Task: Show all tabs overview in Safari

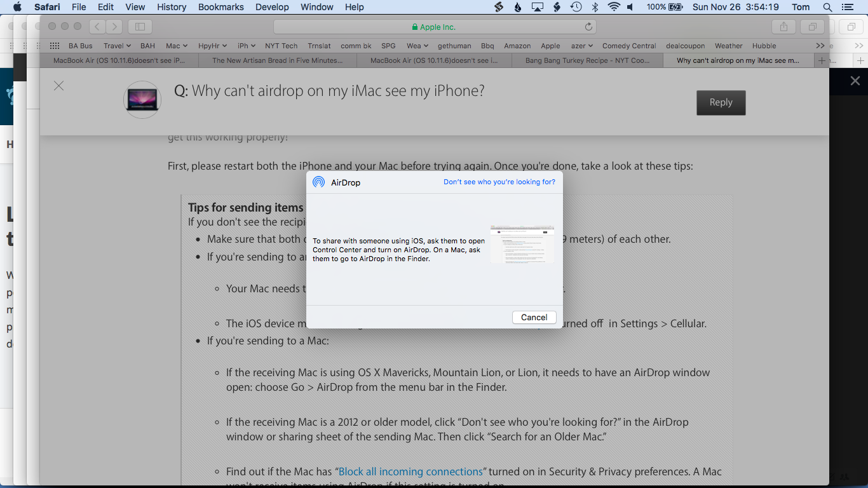Action: [812, 27]
